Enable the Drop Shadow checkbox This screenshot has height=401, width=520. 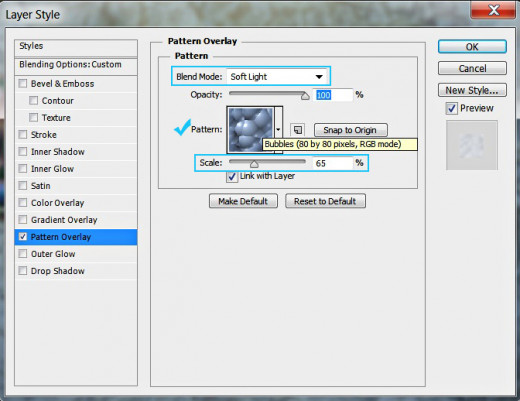click(x=23, y=271)
